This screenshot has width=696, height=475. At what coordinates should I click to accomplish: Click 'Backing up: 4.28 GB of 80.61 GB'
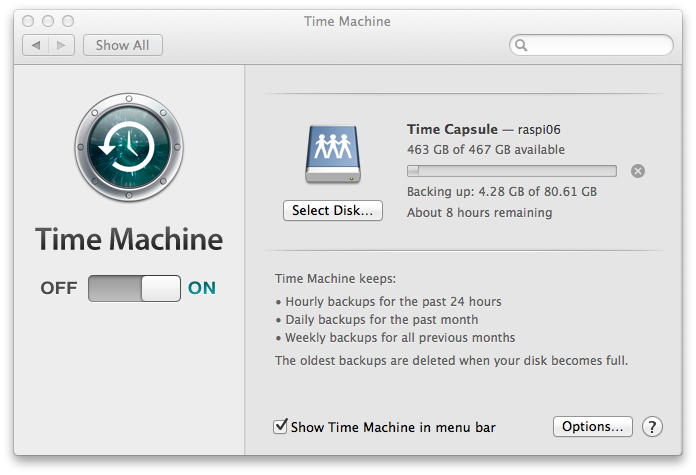click(x=502, y=192)
